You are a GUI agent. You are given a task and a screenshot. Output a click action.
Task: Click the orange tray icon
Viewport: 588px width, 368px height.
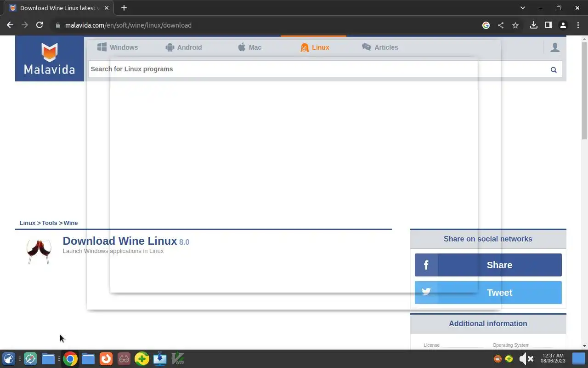(x=498, y=359)
